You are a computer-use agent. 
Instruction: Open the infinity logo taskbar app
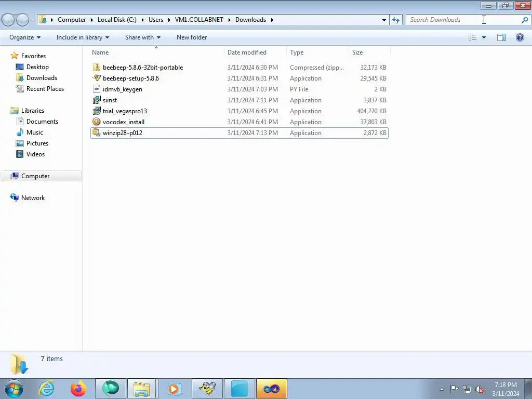271,389
